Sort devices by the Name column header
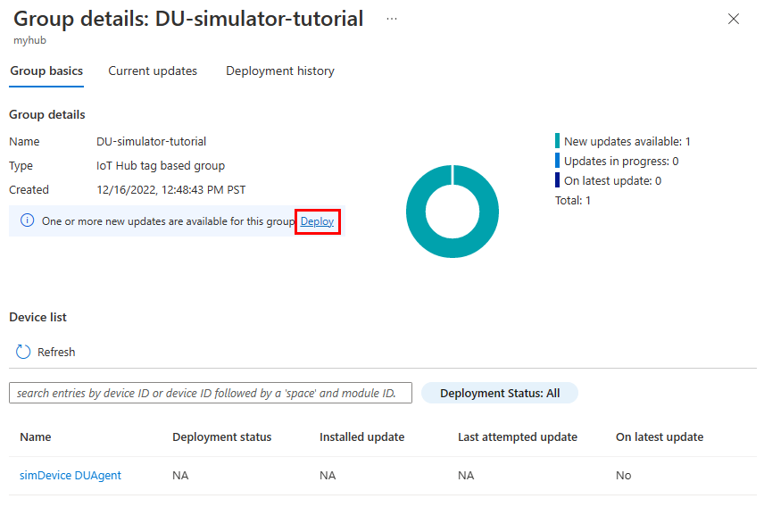Screen dimensions: 764x532 [35, 436]
